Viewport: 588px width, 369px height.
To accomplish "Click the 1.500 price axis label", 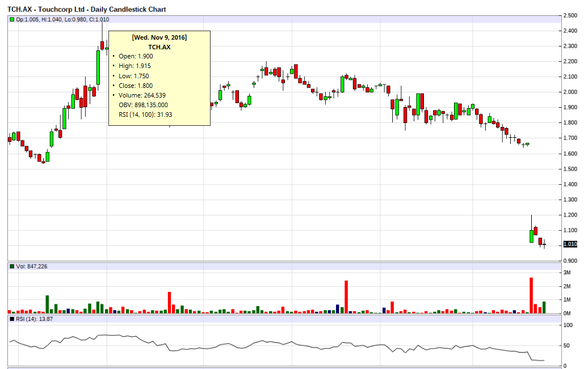I will [570, 169].
